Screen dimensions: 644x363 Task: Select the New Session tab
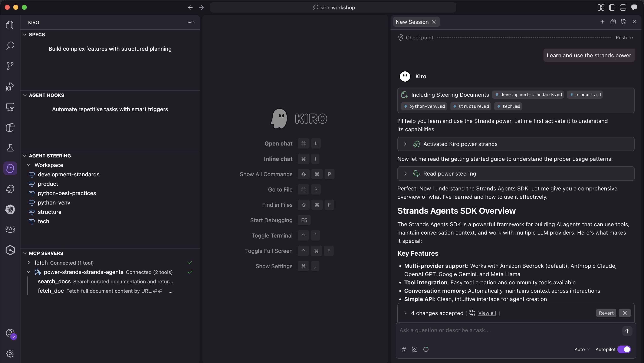[x=412, y=22]
